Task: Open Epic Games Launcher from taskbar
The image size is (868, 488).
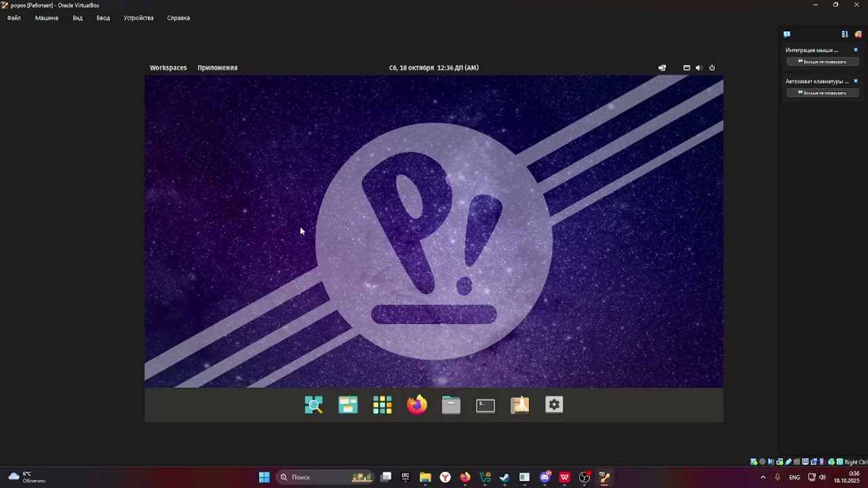Action: 406,477
